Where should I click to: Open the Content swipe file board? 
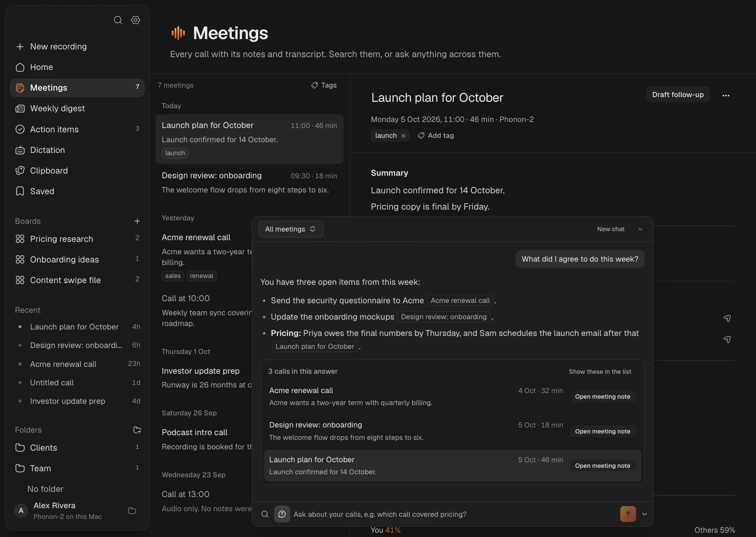(77, 280)
